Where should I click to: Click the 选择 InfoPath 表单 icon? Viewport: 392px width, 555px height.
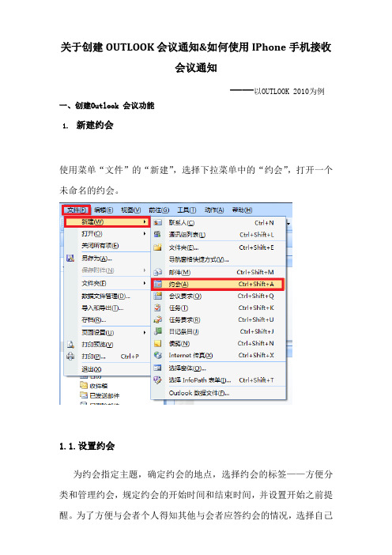(x=158, y=379)
